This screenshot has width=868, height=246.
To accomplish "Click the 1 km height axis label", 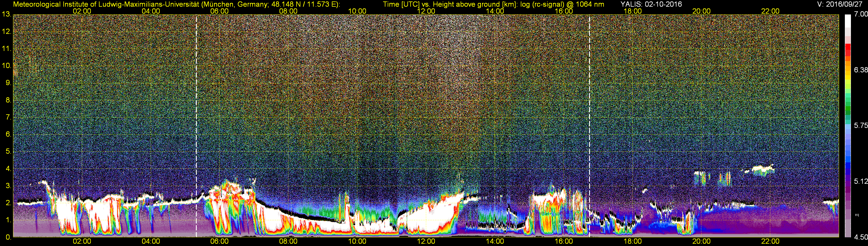I will [x=8, y=220].
